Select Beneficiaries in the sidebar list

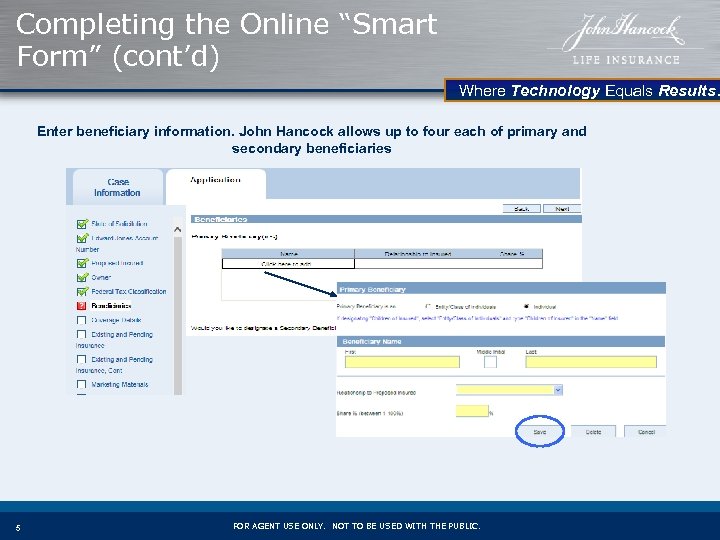111,306
